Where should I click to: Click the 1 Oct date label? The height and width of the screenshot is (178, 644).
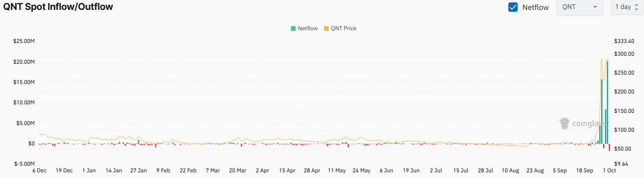click(x=609, y=170)
